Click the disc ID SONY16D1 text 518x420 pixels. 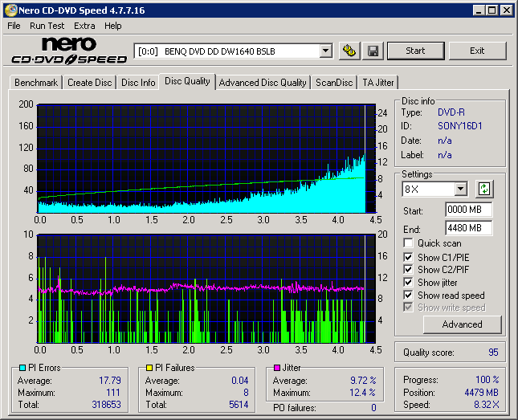pos(460,126)
